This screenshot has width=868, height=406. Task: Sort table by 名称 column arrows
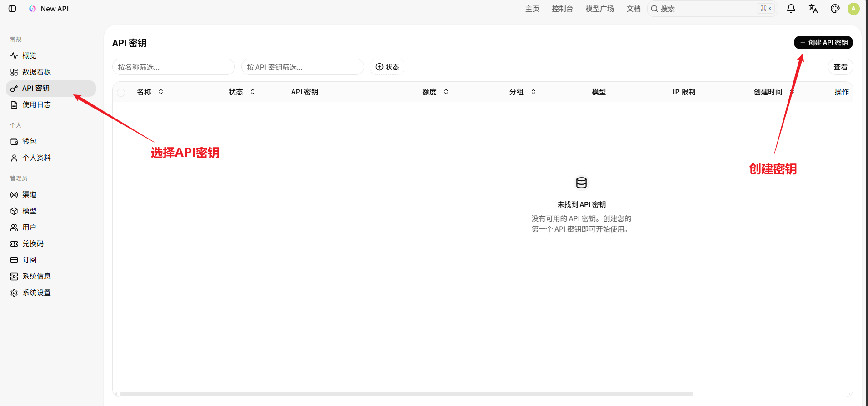point(161,92)
